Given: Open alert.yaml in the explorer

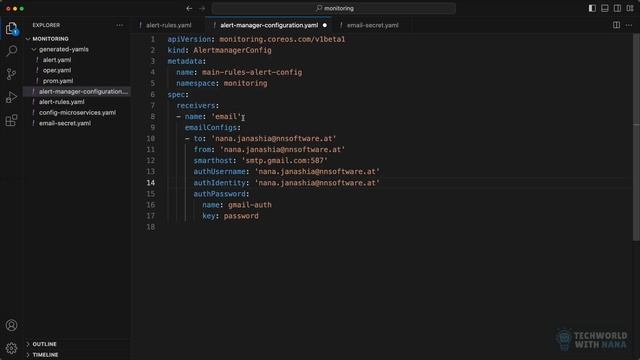Looking at the screenshot, I should (57, 60).
